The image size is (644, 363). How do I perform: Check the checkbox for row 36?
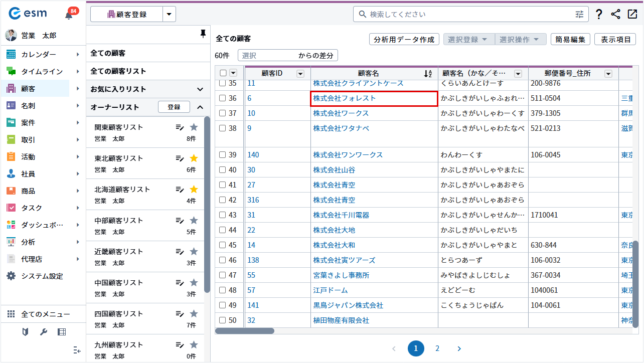(222, 98)
